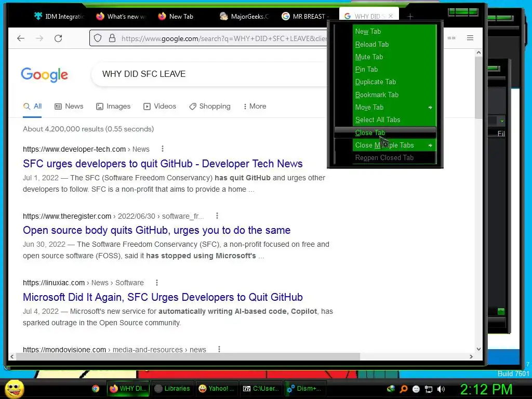This screenshot has height=399, width=532.
Task: Choose Select All Tabs in the menu
Action: click(385, 120)
